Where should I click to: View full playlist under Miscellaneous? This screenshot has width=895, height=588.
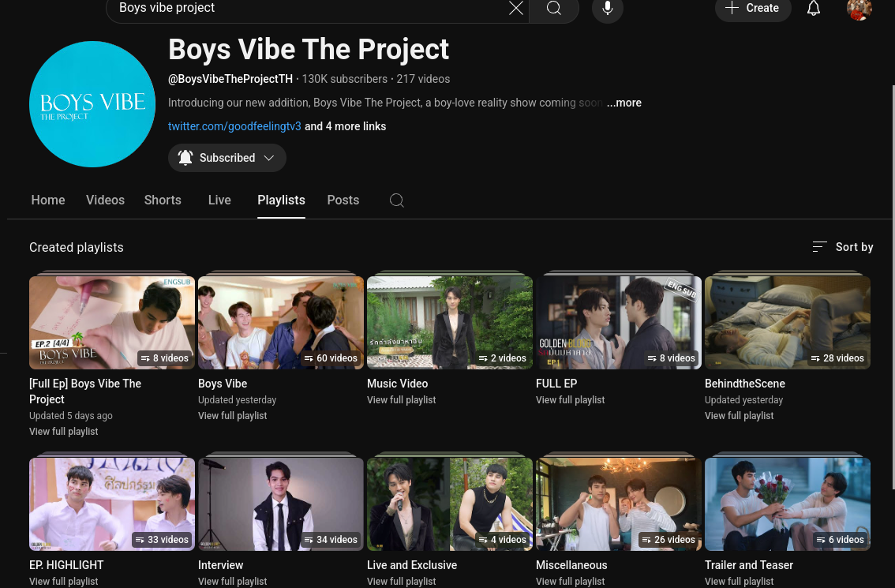tap(570, 581)
